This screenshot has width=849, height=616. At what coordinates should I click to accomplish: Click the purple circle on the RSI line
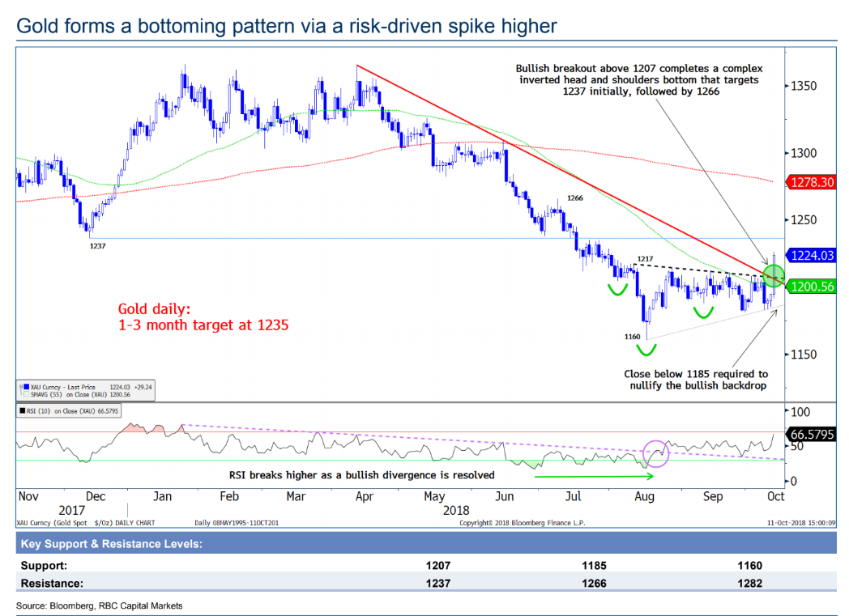(655, 453)
